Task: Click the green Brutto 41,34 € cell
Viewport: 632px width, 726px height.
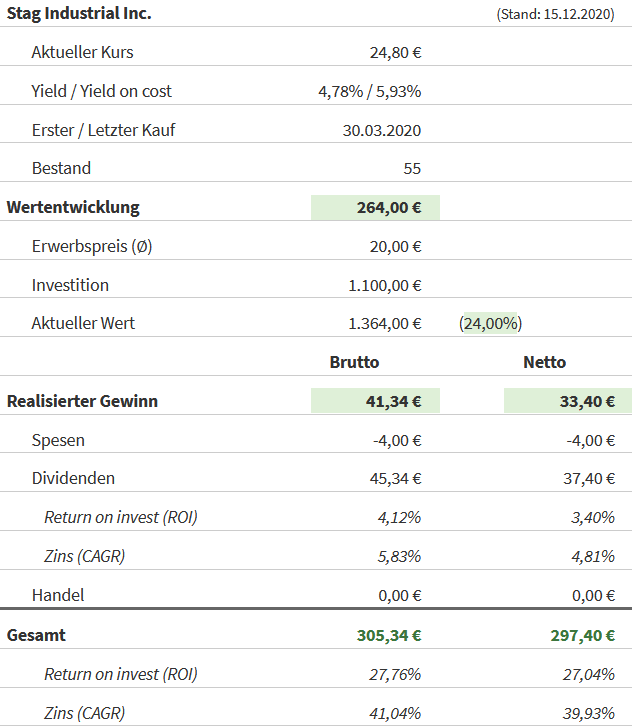Action: pyautogui.click(x=376, y=401)
